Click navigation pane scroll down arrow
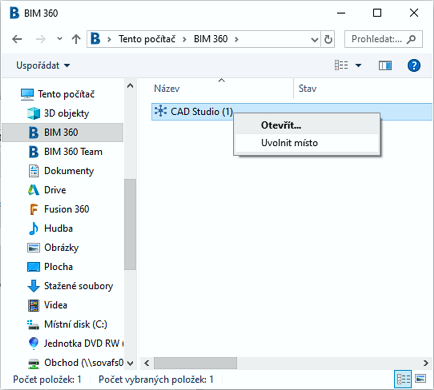Viewport: 434px width, 390px height. (130, 363)
